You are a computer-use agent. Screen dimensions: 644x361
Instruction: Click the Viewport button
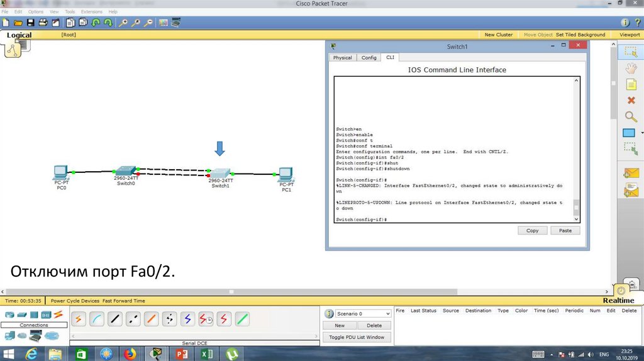coord(630,35)
